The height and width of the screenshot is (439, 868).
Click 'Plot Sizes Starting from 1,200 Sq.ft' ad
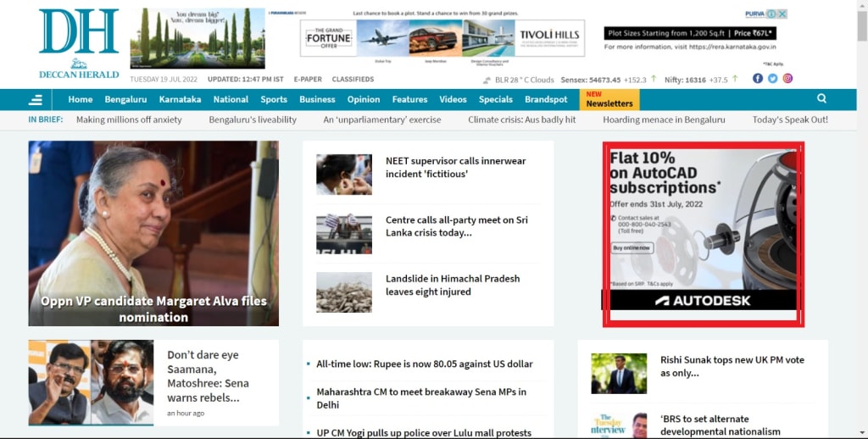click(690, 33)
